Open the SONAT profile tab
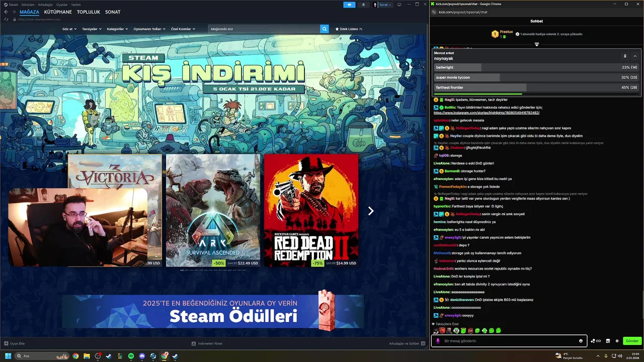 [113, 12]
